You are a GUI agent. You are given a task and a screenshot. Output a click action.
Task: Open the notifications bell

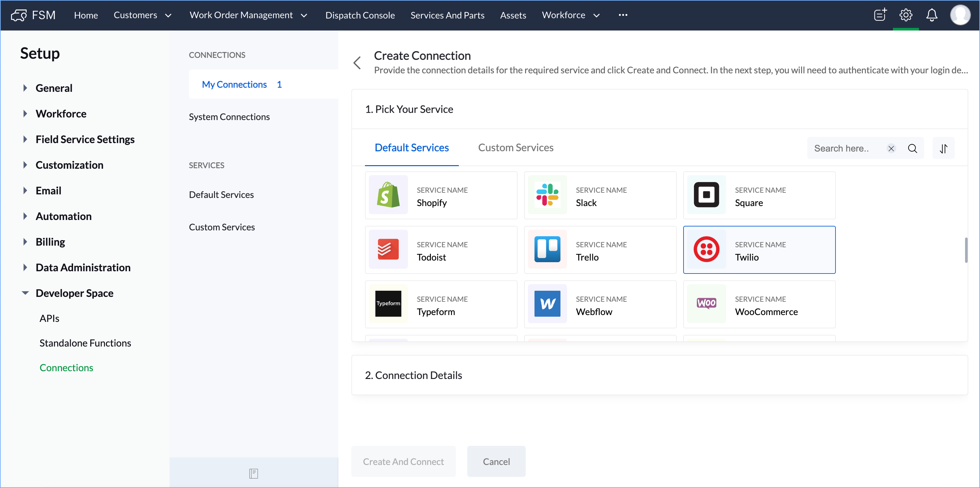pos(931,15)
